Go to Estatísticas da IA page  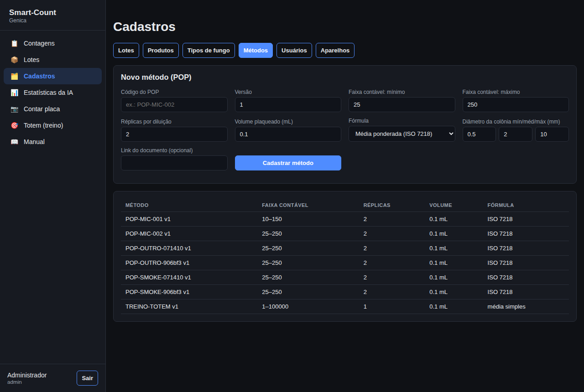[52, 93]
